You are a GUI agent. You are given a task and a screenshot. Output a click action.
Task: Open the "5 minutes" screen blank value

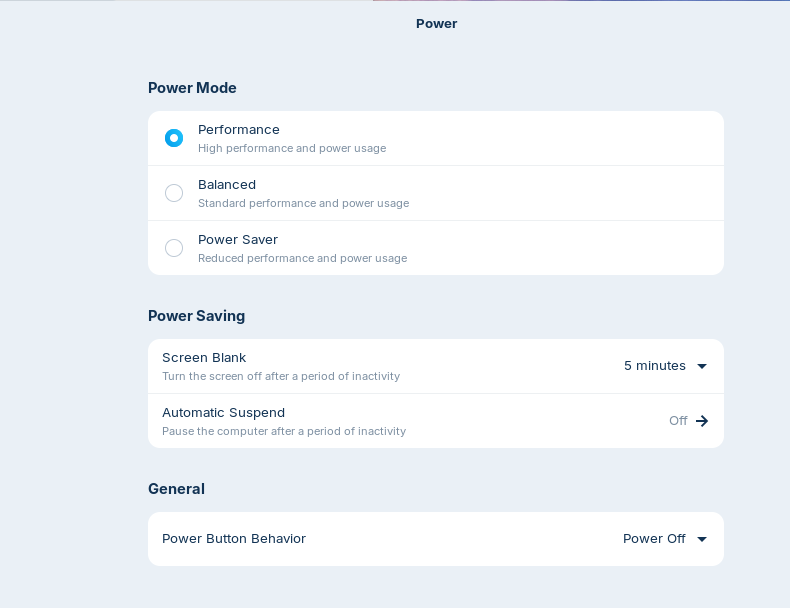(655, 366)
